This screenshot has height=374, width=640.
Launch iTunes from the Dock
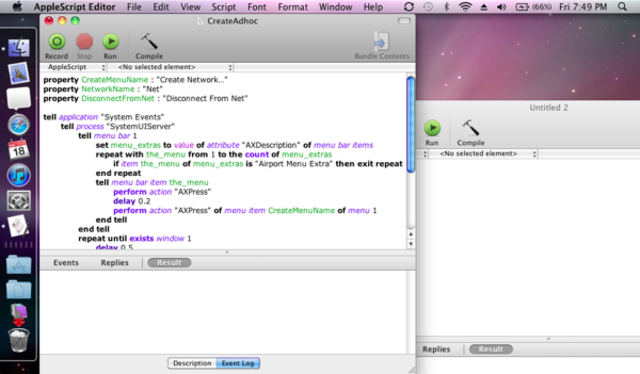tap(19, 175)
